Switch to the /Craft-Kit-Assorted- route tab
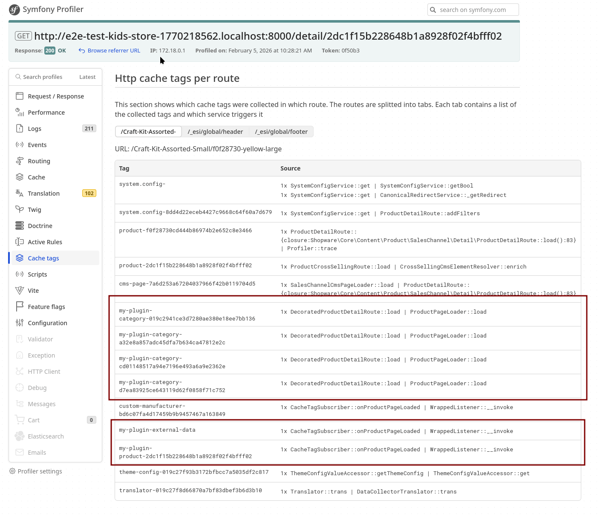Image resolution: width=600 pixels, height=516 pixels. 148,132
